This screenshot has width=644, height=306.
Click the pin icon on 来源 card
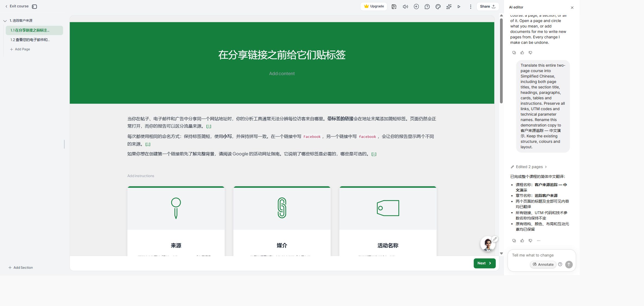tap(176, 208)
